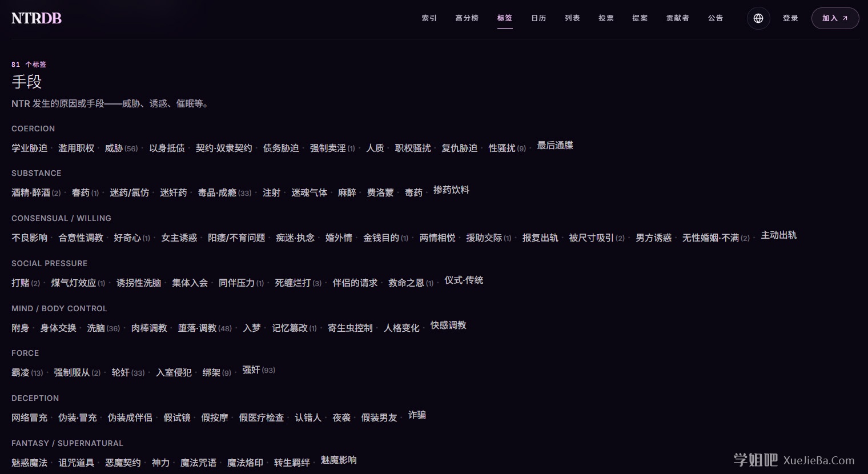Open the 掺药饮料 tag
Screen dimensions: 868x474
pos(451,190)
